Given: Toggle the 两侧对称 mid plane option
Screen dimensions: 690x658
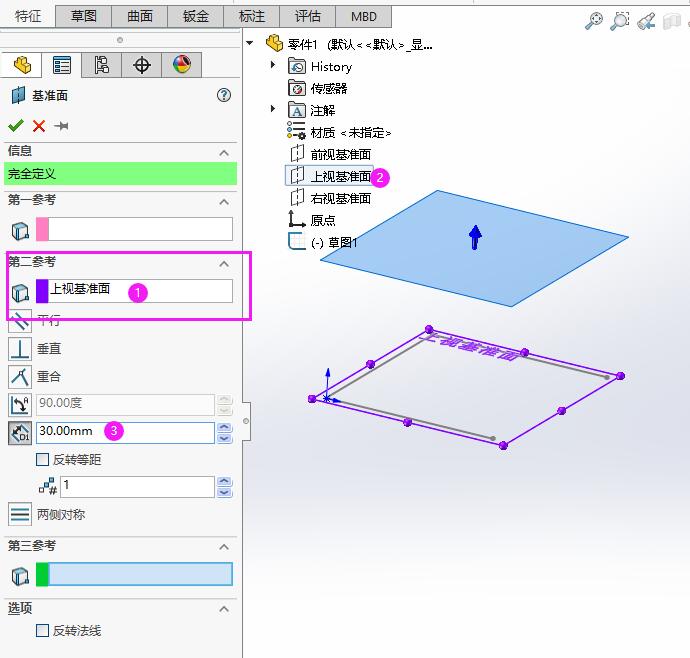Looking at the screenshot, I should (x=20, y=514).
